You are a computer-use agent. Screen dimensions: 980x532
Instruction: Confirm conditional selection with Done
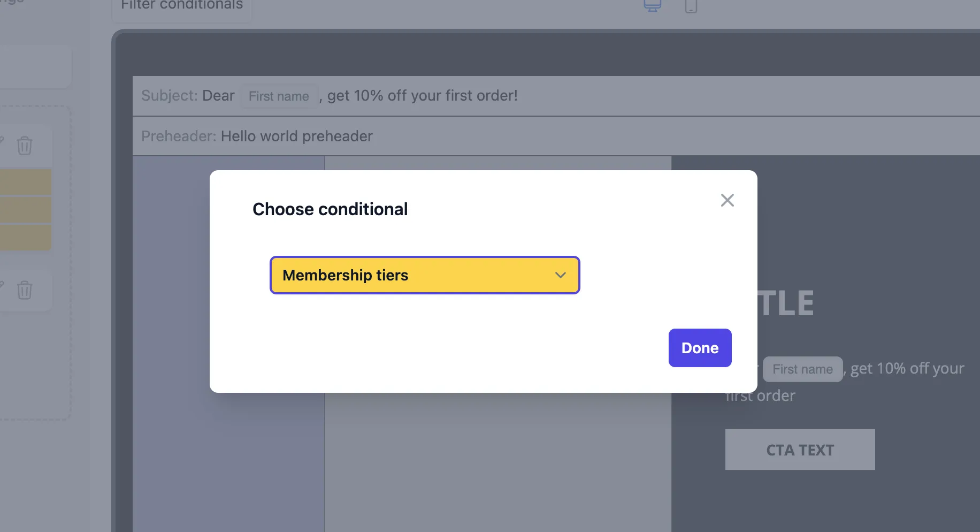coord(700,348)
